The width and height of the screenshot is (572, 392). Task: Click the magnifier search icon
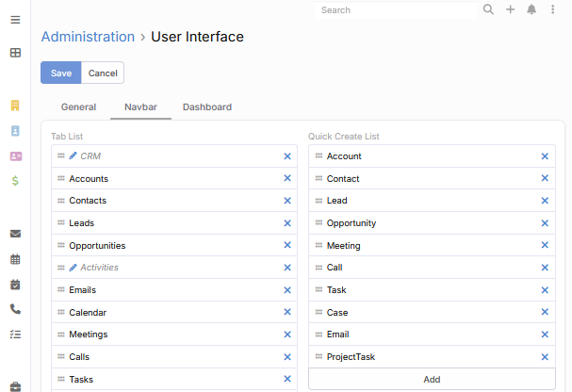click(488, 10)
